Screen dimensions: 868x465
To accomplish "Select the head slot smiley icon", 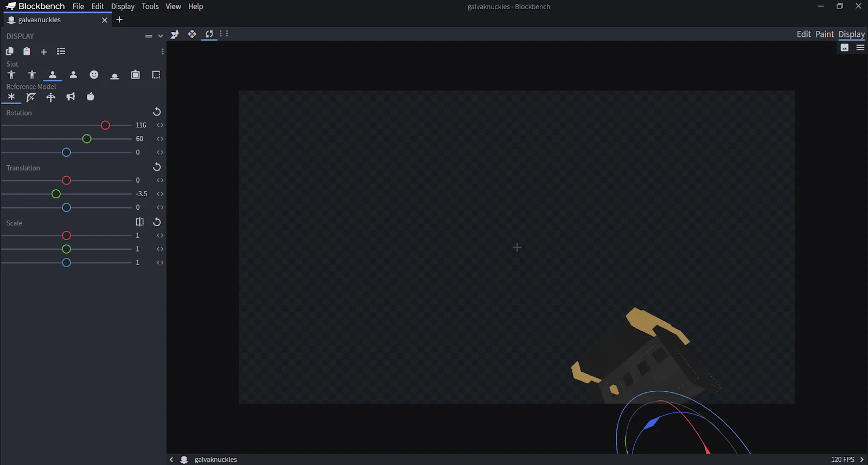I will [94, 75].
